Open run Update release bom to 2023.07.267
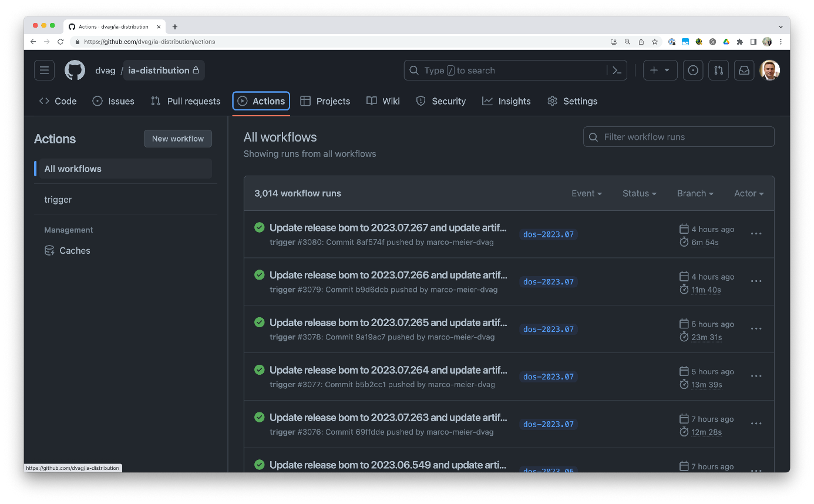The image size is (814, 504). tap(388, 228)
